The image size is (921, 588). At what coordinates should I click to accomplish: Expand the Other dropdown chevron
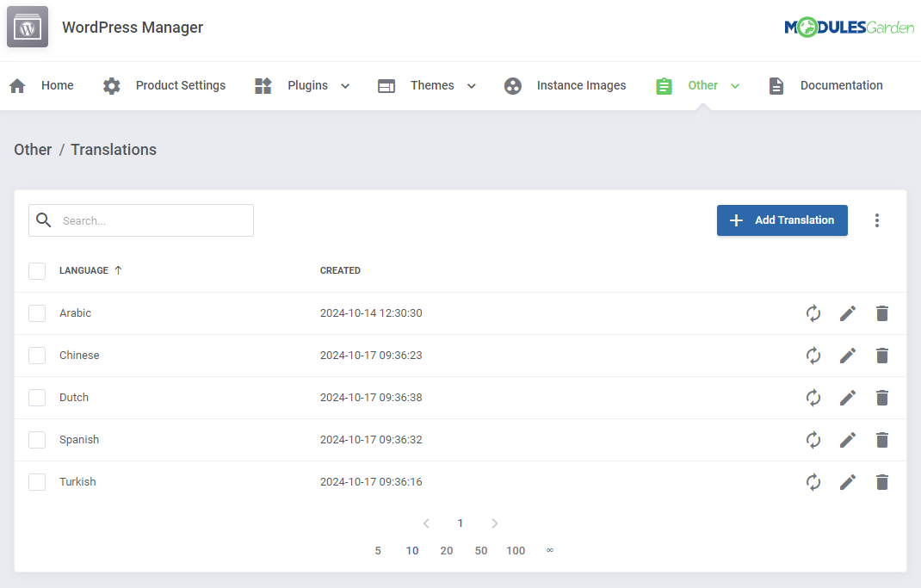[735, 86]
